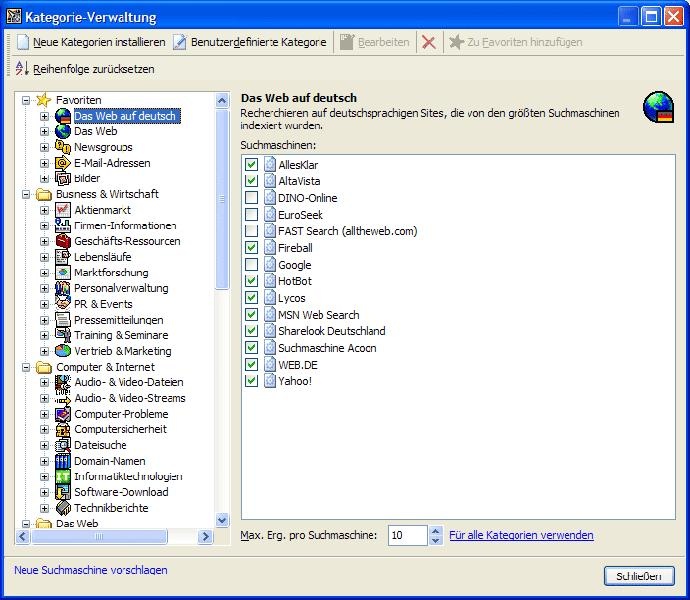
Task: Click the Audio- & Video-Dateien icon
Action: click(63, 383)
